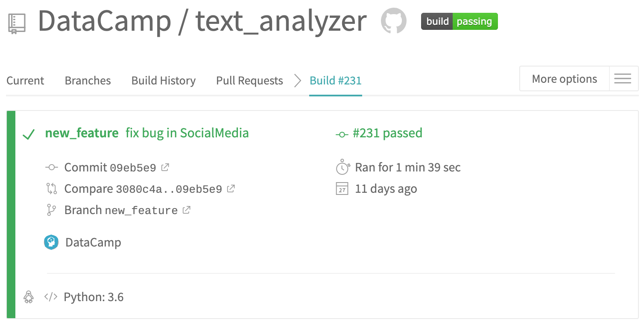
Task: Click the stopwatch duration icon
Action: [343, 167]
